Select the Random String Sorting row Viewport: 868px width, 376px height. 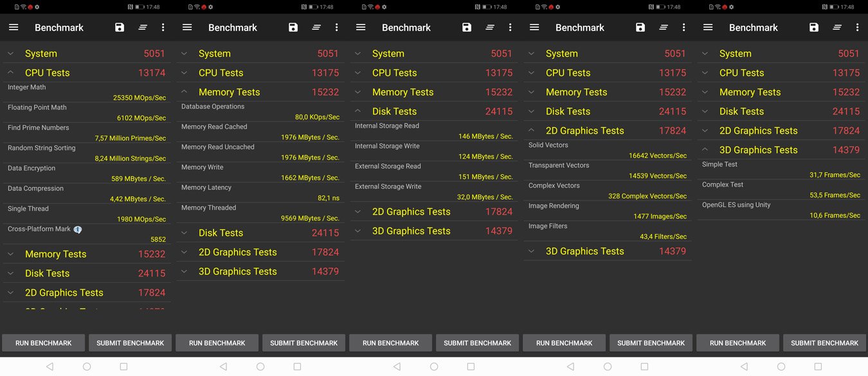[87, 154]
